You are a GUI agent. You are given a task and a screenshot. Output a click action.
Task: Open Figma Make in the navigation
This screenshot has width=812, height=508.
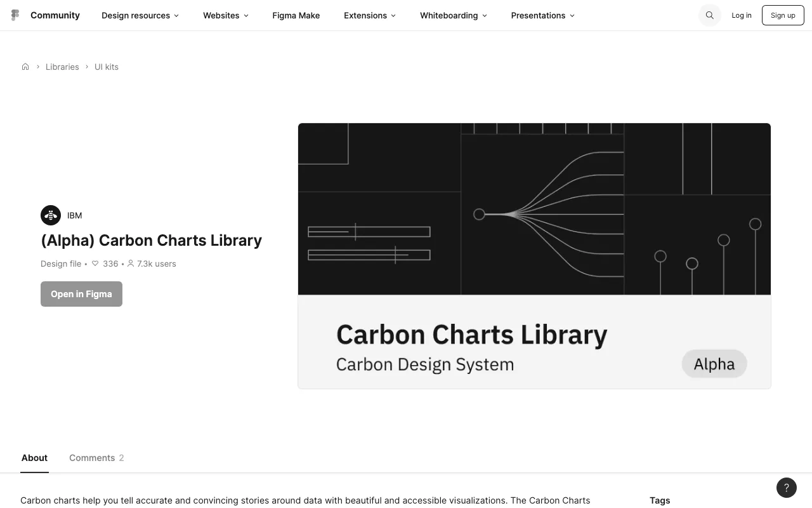point(296,15)
